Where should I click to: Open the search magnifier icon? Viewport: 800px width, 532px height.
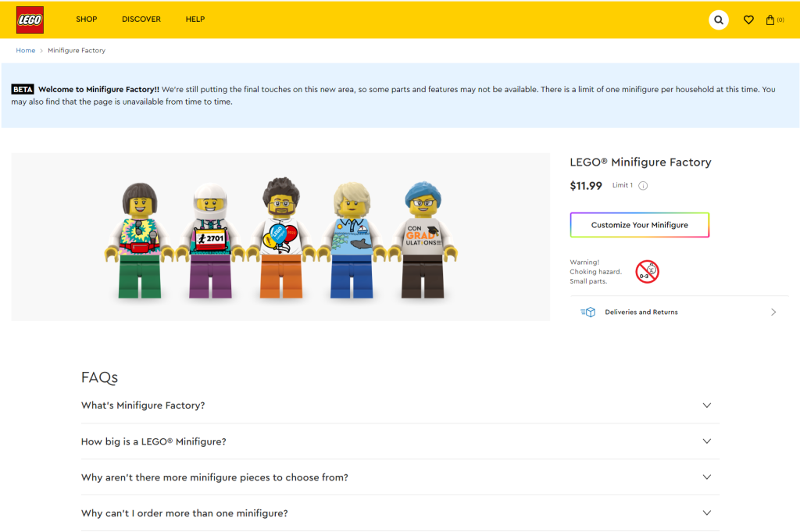point(719,20)
